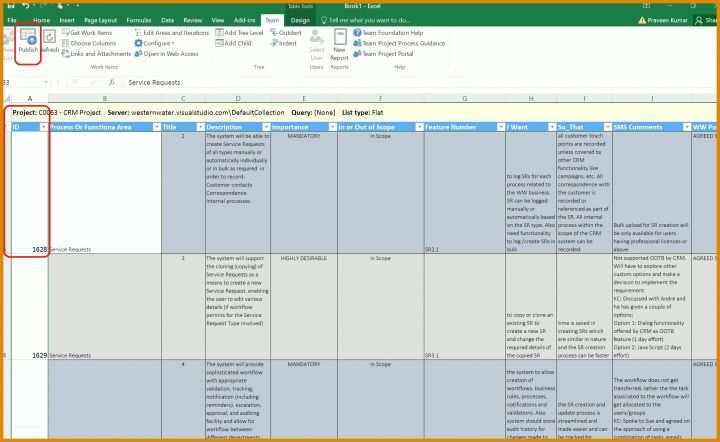Open the Add-ins tab

244,20
